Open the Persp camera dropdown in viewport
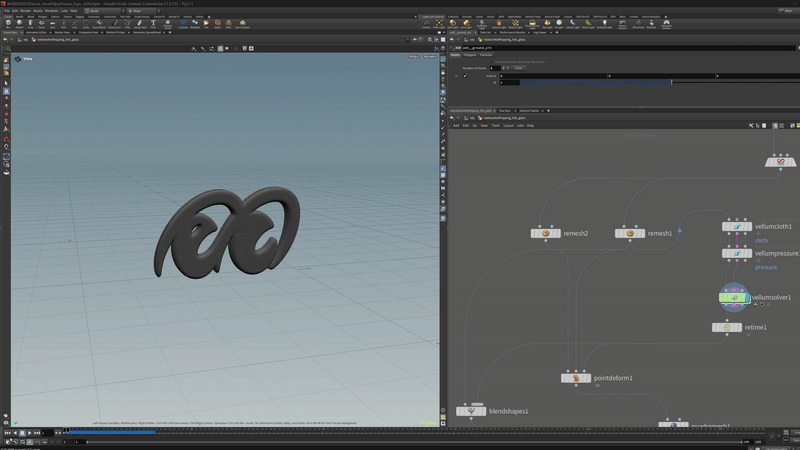Screen dimensions: 800x450 [413, 57]
